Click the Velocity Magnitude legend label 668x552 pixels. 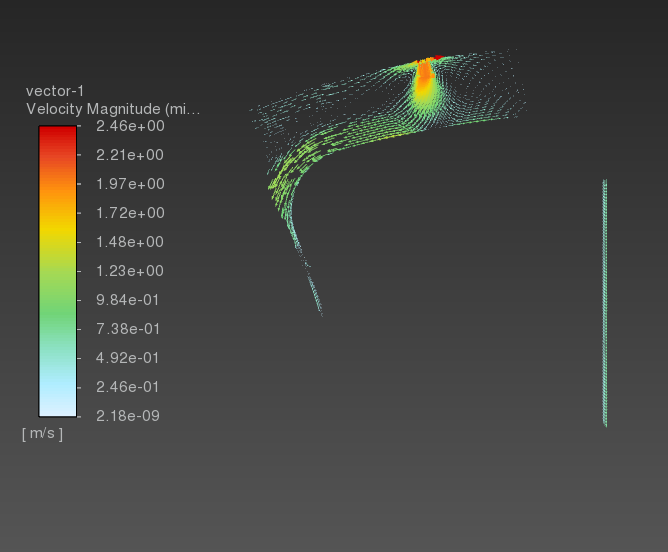pyautogui.click(x=113, y=109)
